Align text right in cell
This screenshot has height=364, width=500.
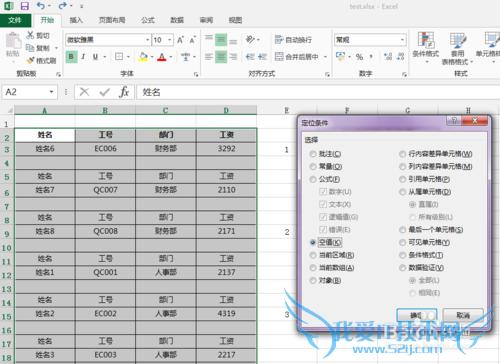(233, 57)
